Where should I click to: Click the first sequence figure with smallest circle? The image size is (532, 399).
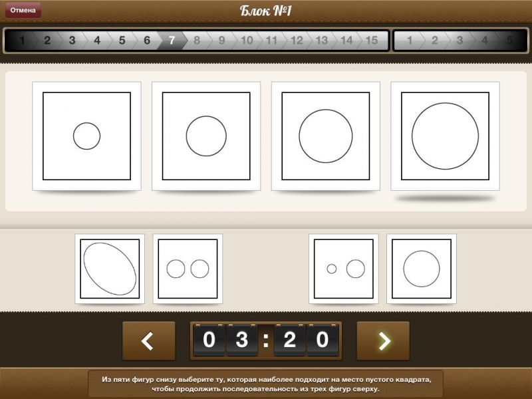pos(86,136)
